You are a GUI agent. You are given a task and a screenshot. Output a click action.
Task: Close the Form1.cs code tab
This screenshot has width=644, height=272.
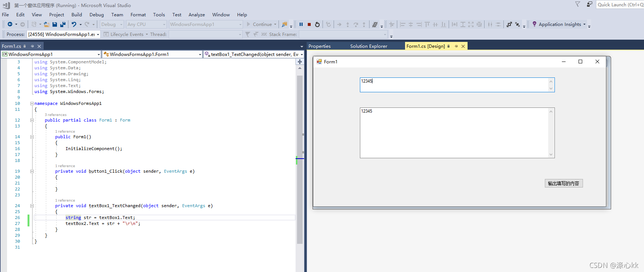point(39,46)
